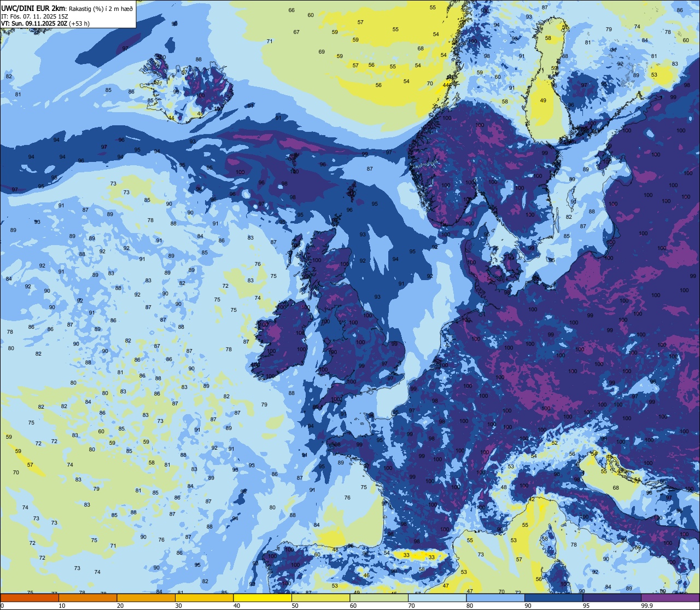Click the legend swatch between 90 and 95
This screenshot has width=700, height=610.
[553, 597]
